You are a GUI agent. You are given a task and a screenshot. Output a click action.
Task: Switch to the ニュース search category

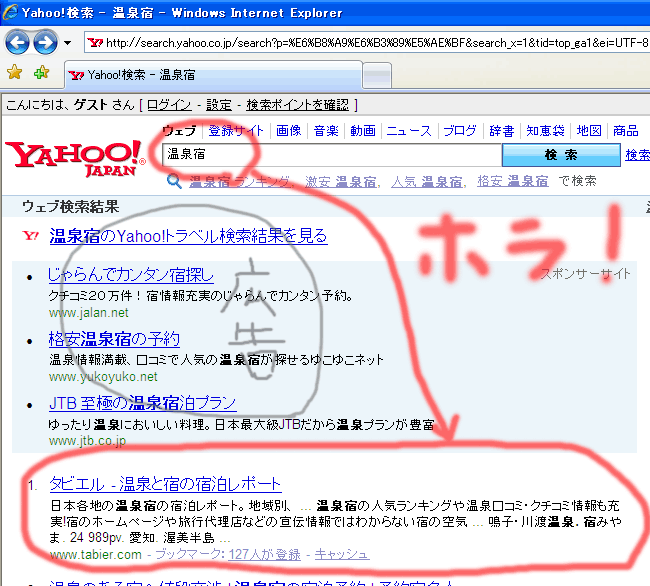click(408, 131)
